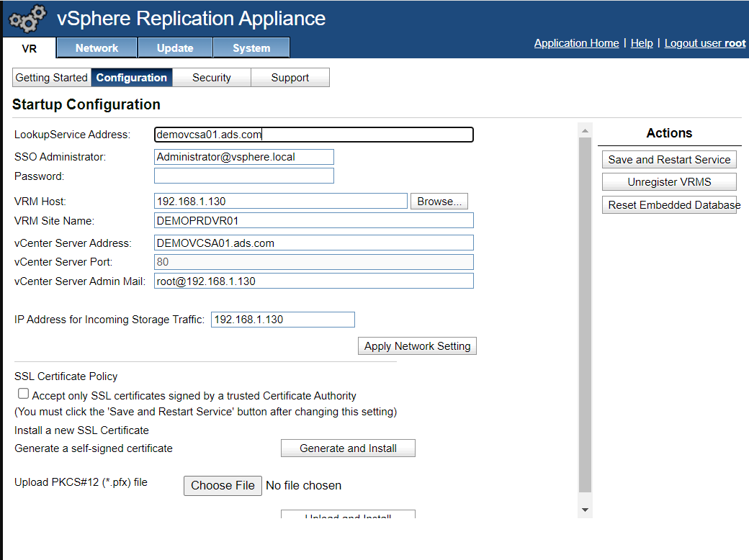
Task: Follow the Application Home link
Action: (577, 43)
